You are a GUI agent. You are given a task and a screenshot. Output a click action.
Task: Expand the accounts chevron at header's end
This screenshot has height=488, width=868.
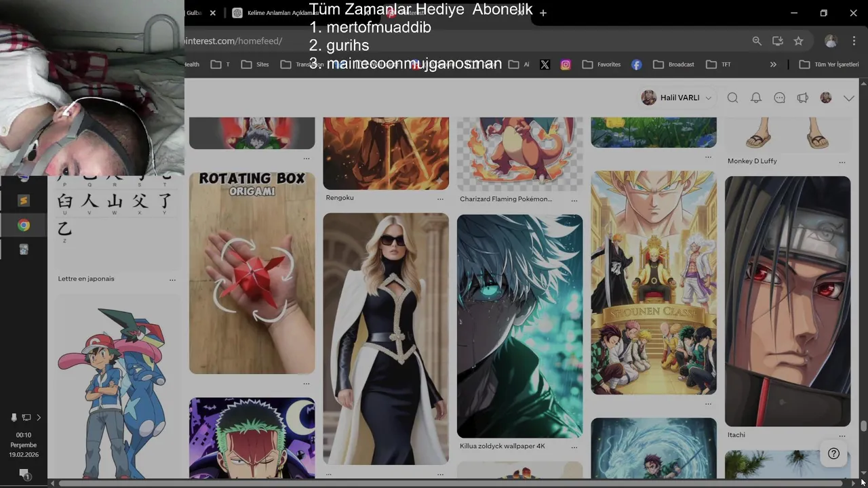[849, 98]
